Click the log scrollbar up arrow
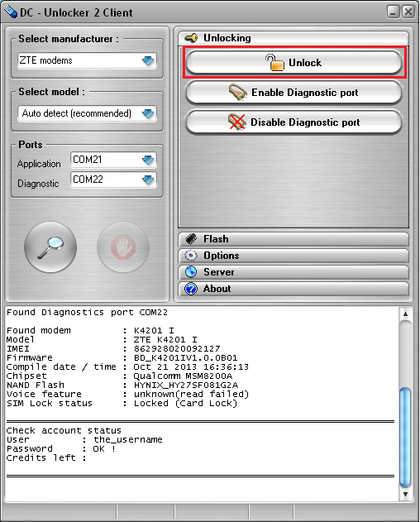This screenshot has height=522, width=420. coord(405,314)
